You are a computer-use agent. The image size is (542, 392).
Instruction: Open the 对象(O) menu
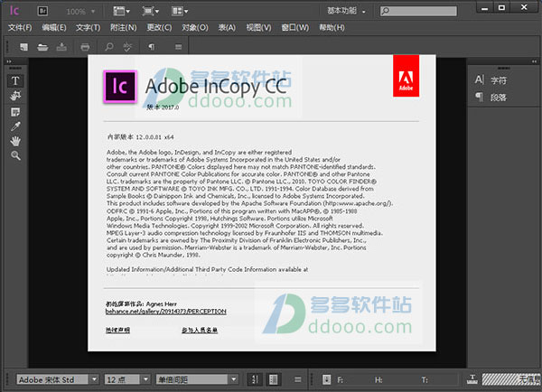click(195, 27)
